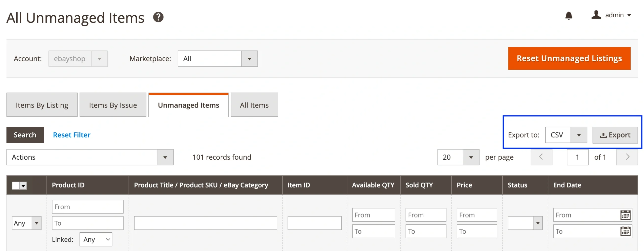
Task: Open the select-all options dropdown arrow
Action: (23, 185)
